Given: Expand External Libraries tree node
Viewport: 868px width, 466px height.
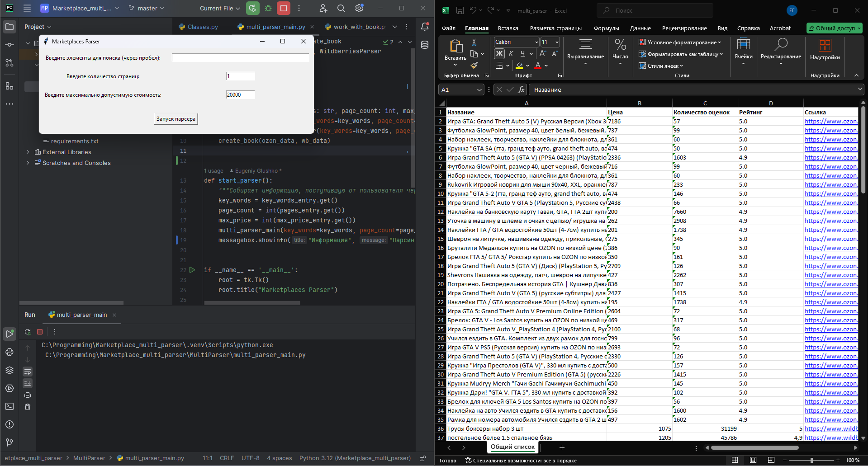Looking at the screenshot, I should tap(28, 152).
